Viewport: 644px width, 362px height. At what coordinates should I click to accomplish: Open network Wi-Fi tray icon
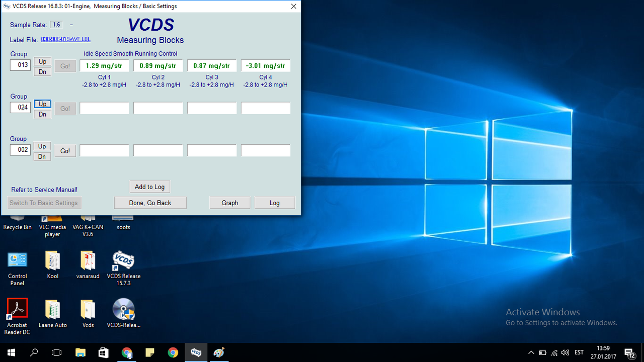click(554, 352)
